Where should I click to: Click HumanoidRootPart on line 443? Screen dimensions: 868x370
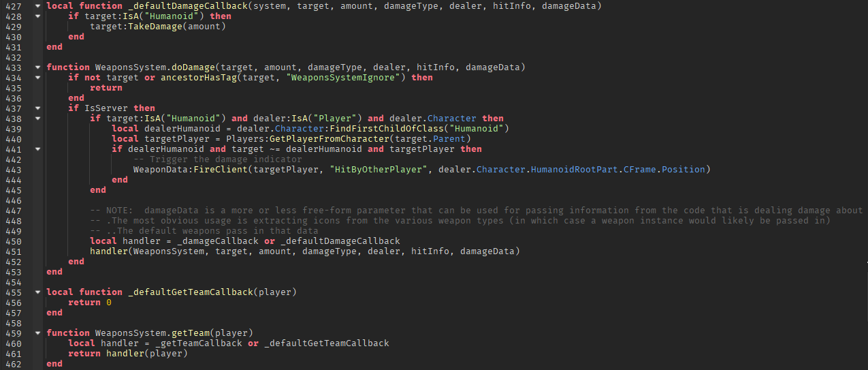574,169
